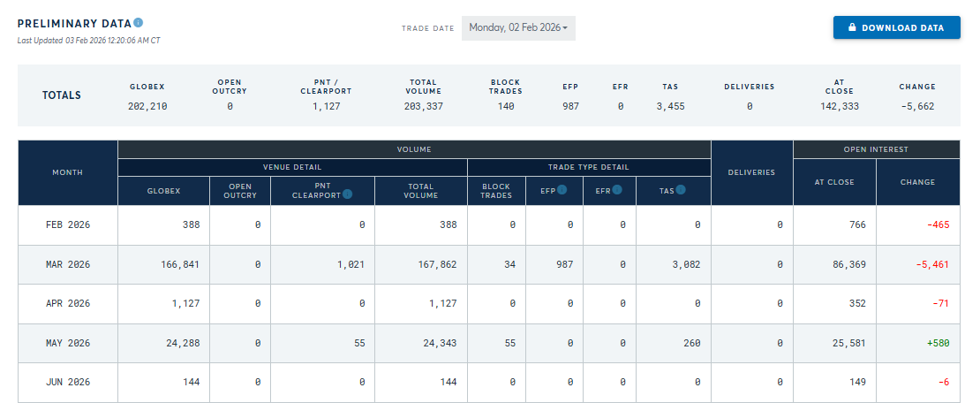Viewport: 980px width, 403px height.
Task: Select the JUN 2026 month row label
Action: (67, 382)
